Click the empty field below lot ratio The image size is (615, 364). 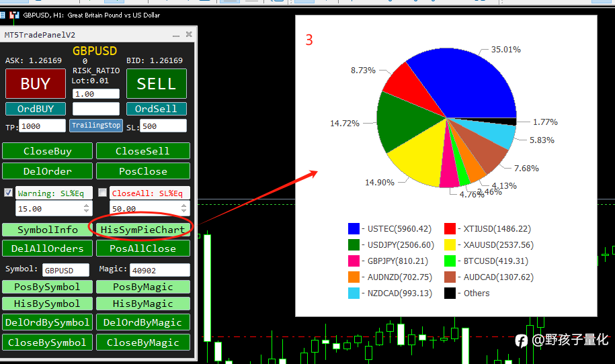coord(96,109)
